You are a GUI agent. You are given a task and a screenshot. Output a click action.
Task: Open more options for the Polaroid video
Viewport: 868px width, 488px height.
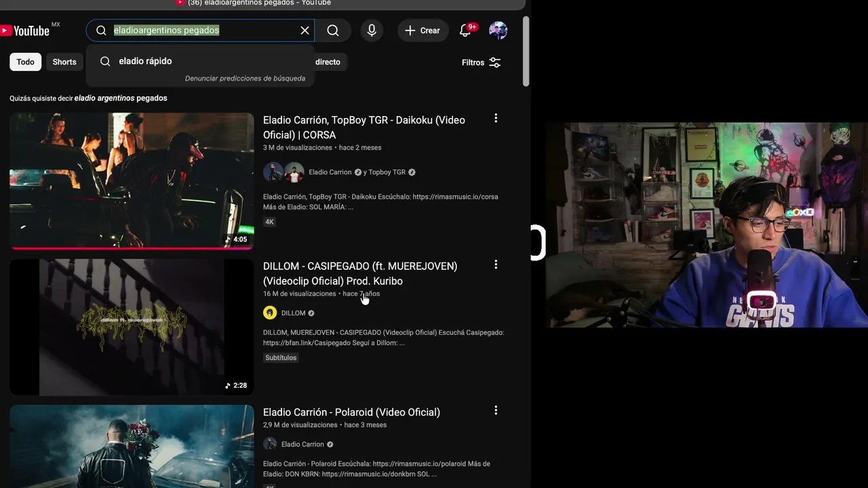pos(496,410)
